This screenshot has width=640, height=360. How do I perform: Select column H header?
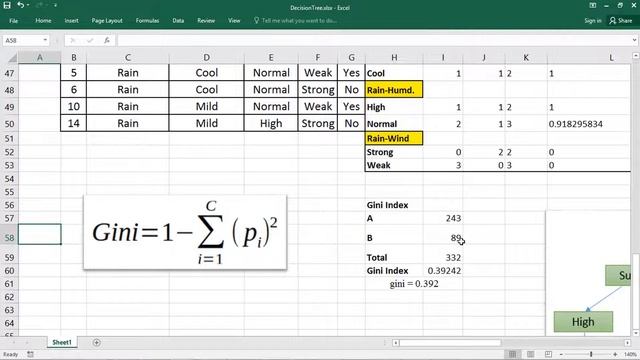point(394,58)
